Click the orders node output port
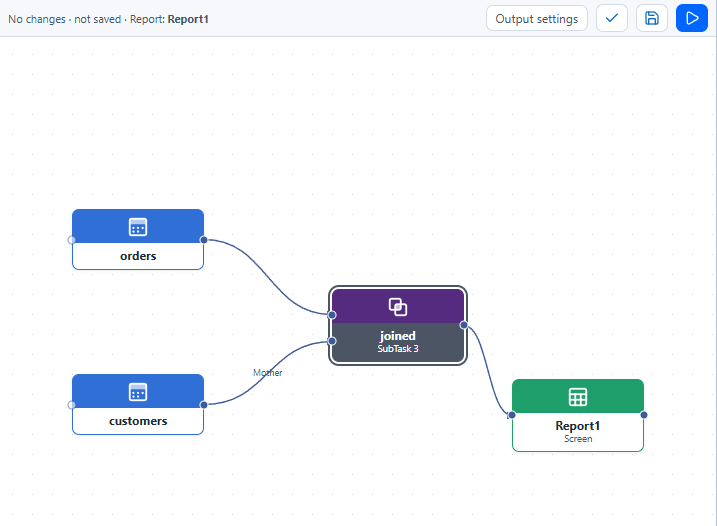The height and width of the screenshot is (526, 717). (204, 240)
